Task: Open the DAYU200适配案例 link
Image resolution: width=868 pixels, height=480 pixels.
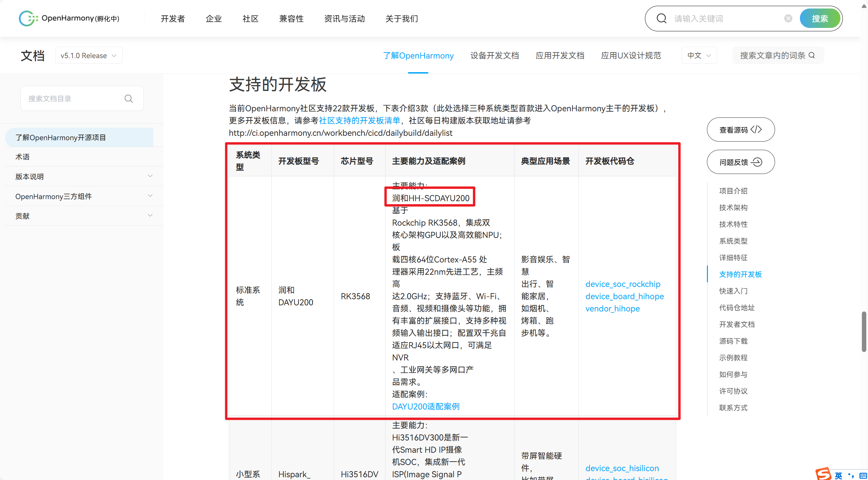Action: pyautogui.click(x=426, y=406)
